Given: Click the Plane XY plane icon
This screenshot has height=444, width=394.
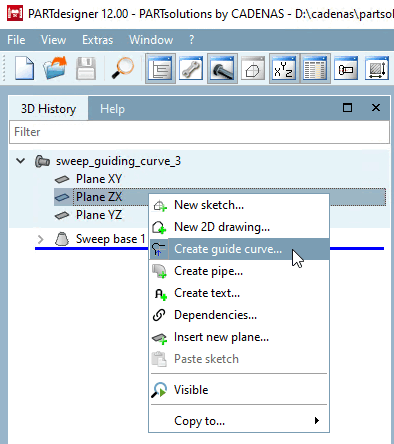Looking at the screenshot, I should pyautogui.click(x=62, y=179).
